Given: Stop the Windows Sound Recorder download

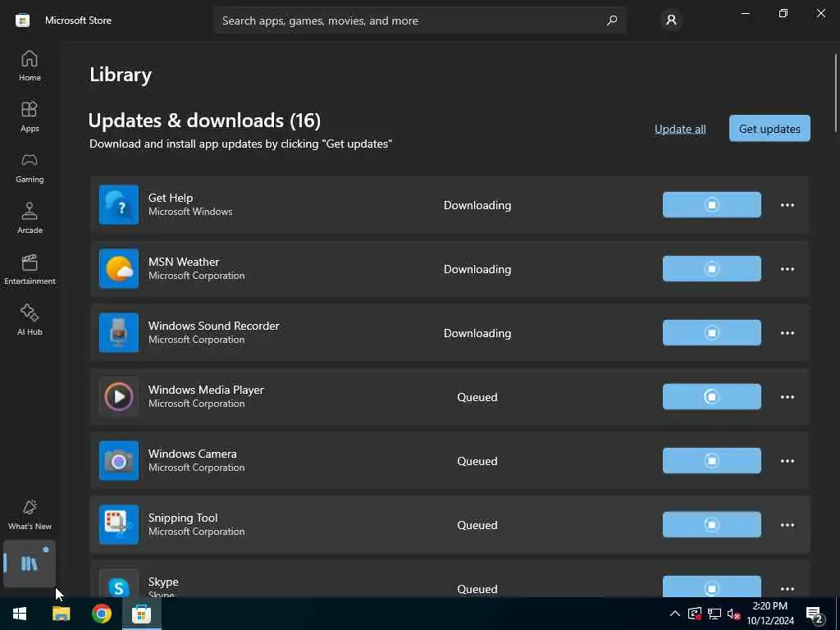Looking at the screenshot, I should (x=711, y=333).
